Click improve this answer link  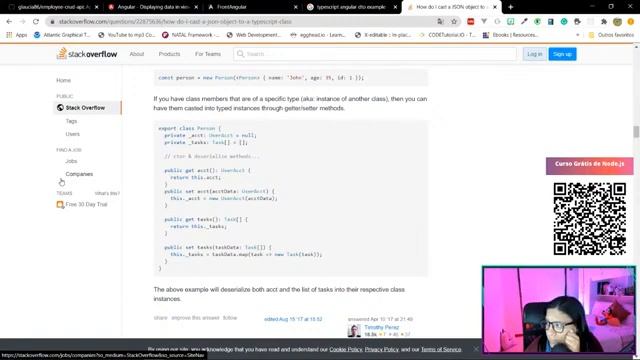pyautogui.click(x=195, y=318)
